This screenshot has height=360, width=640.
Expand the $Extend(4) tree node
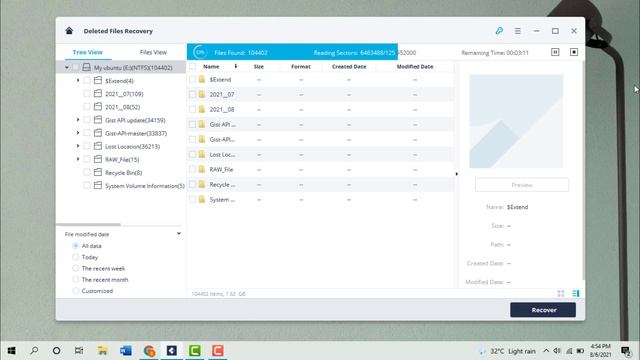coord(78,80)
